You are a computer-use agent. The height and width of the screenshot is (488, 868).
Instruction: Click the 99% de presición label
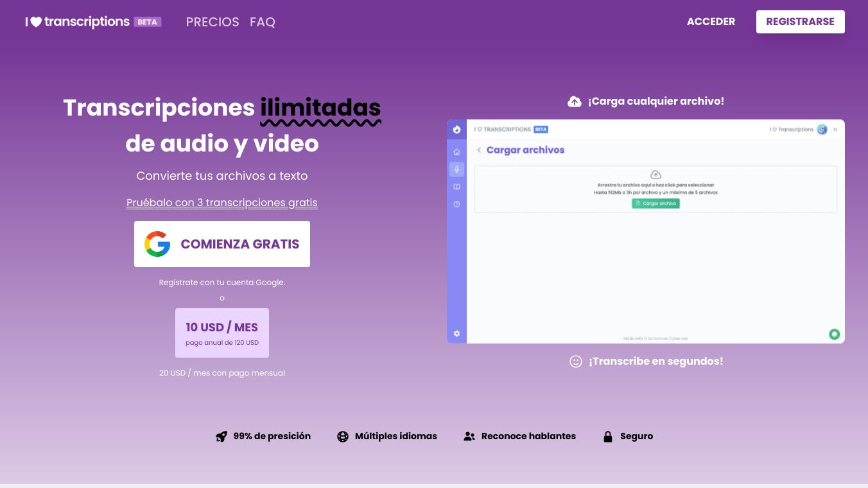[x=272, y=437]
